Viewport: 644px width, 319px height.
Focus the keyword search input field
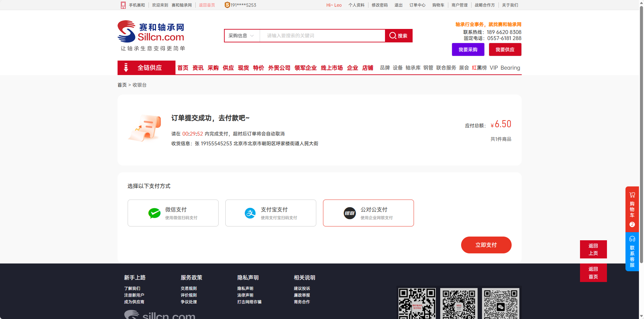point(322,36)
